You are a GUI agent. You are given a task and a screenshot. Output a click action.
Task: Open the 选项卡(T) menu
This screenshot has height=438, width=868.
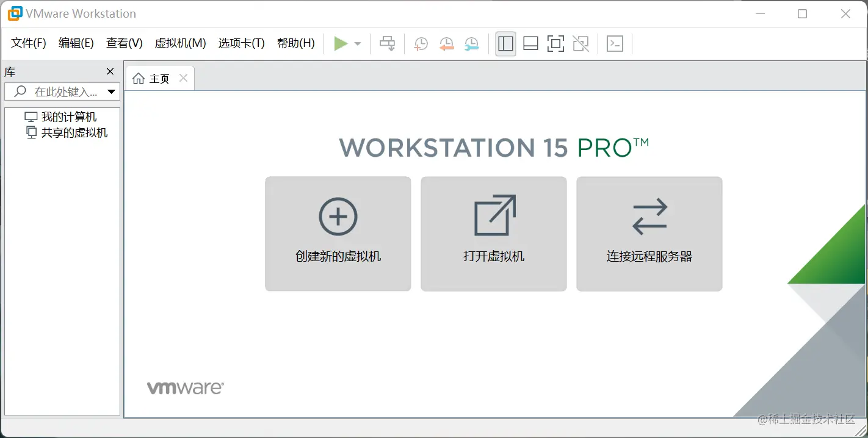pyautogui.click(x=242, y=43)
